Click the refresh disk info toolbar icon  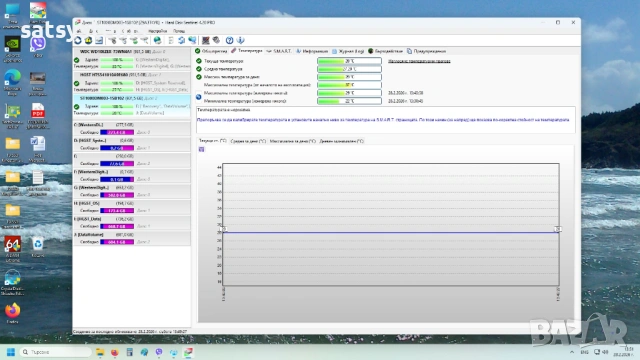coord(78,40)
